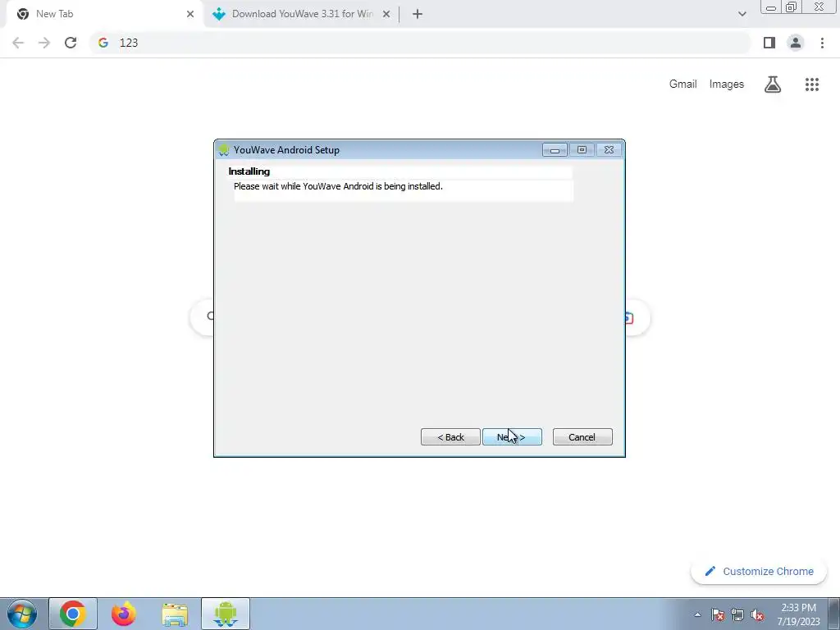
Task: Open Windows Explorer from taskbar
Action: (175, 614)
